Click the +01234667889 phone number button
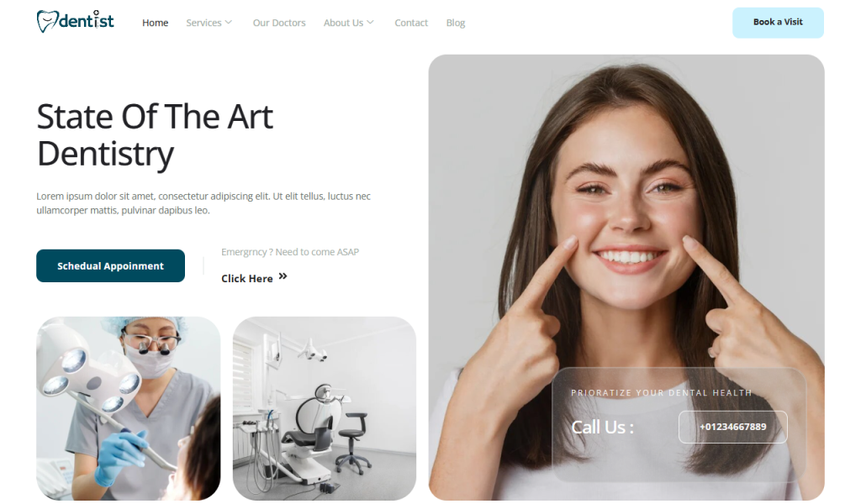 (x=732, y=427)
